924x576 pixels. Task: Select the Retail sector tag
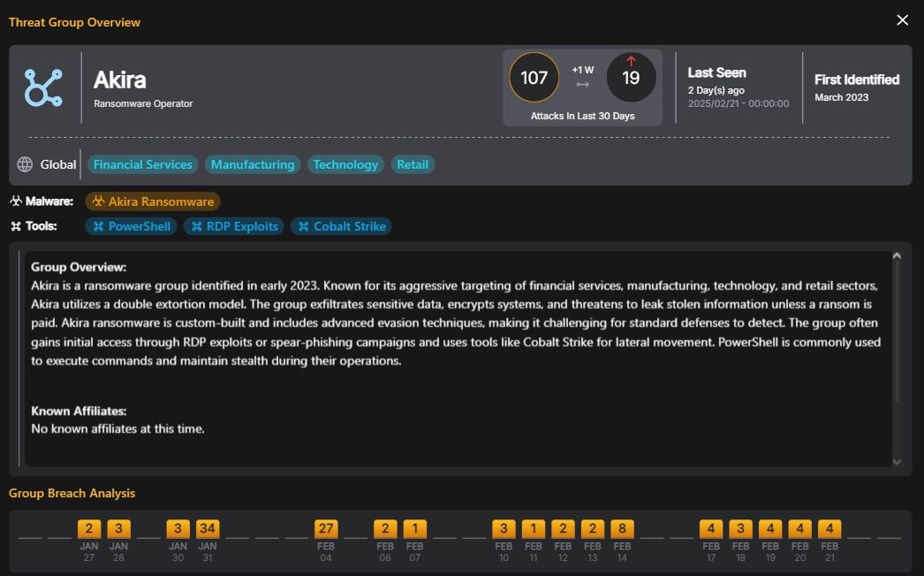[x=413, y=164]
